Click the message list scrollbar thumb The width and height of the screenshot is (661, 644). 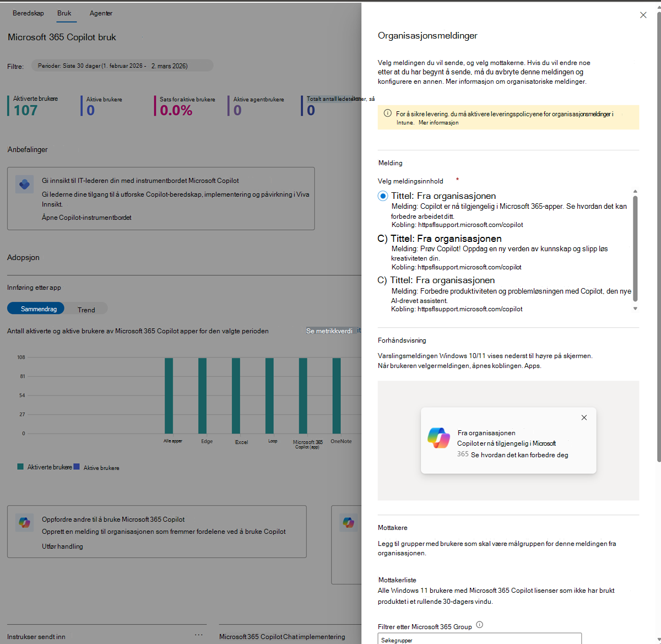(635, 248)
